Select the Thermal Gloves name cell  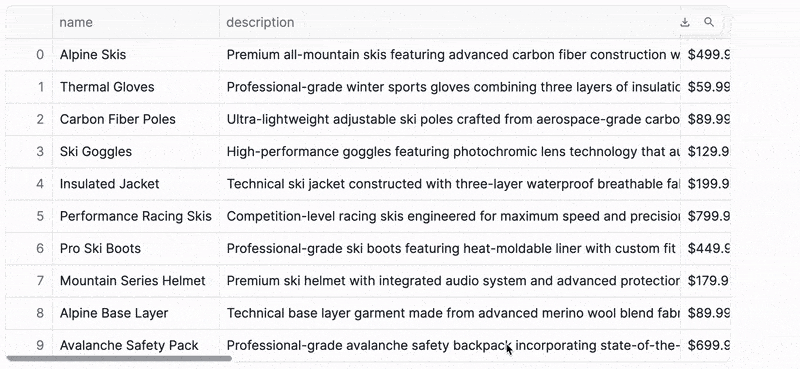pos(136,87)
